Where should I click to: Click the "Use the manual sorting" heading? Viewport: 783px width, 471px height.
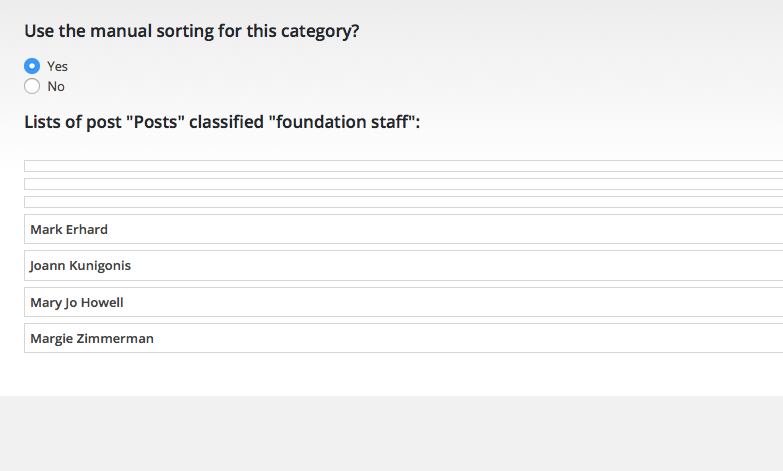[191, 31]
